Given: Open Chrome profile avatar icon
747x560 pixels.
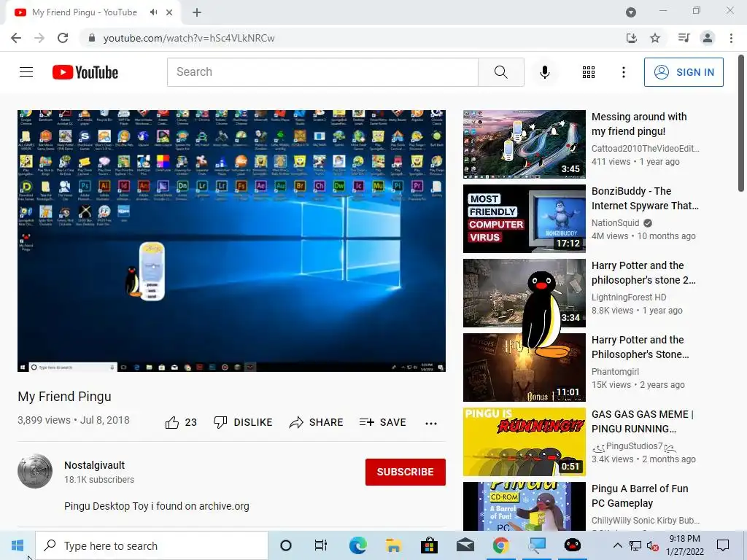Looking at the screenshot, I should (708, 38).
